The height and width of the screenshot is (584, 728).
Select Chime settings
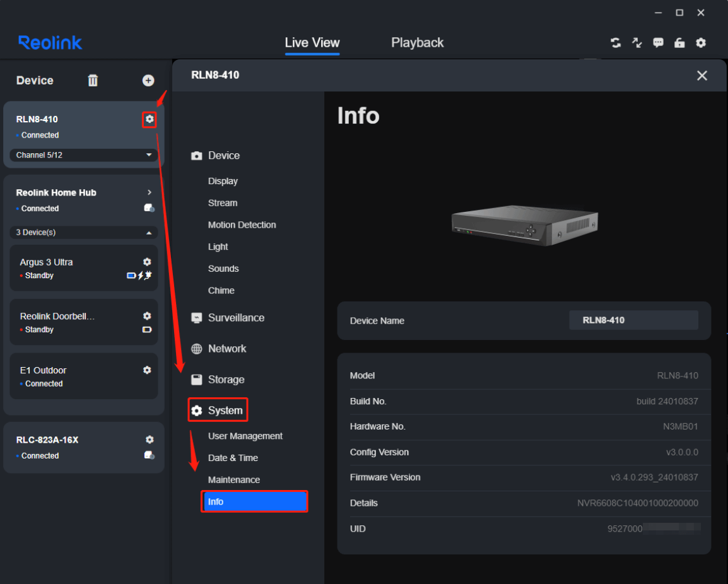pyautogui.click(x=221, y=290)
